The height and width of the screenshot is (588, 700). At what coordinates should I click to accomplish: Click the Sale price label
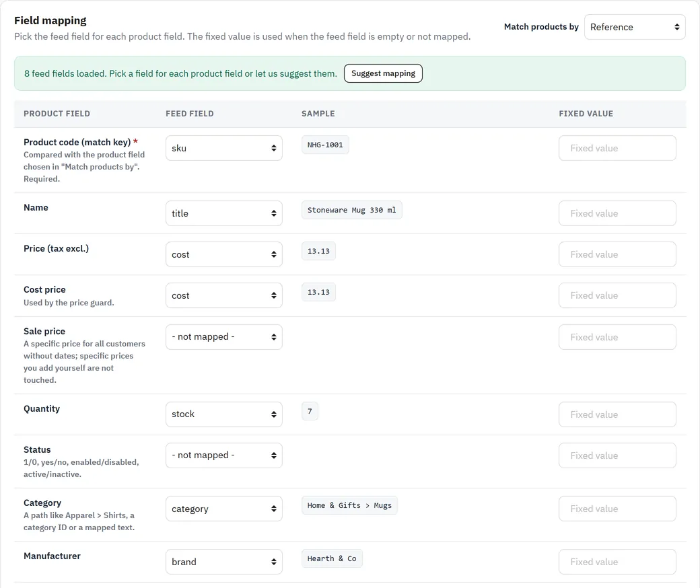(x=44, y=331)
